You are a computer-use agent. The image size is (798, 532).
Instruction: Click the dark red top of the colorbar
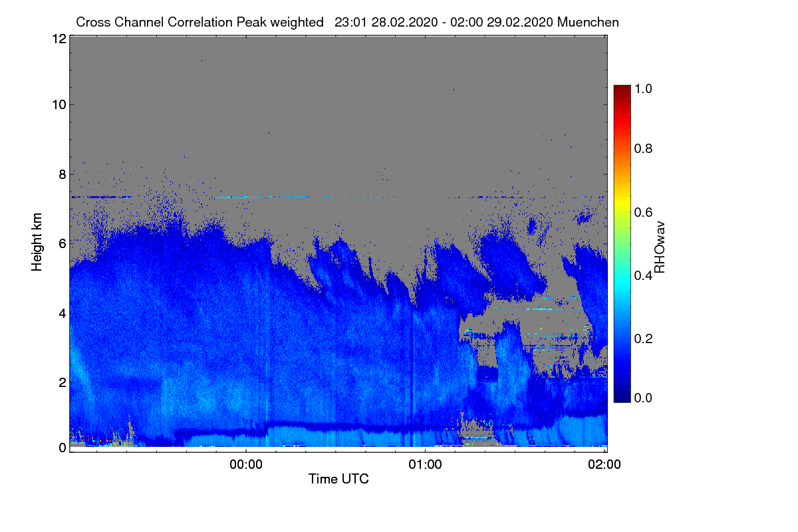[622, 90]
